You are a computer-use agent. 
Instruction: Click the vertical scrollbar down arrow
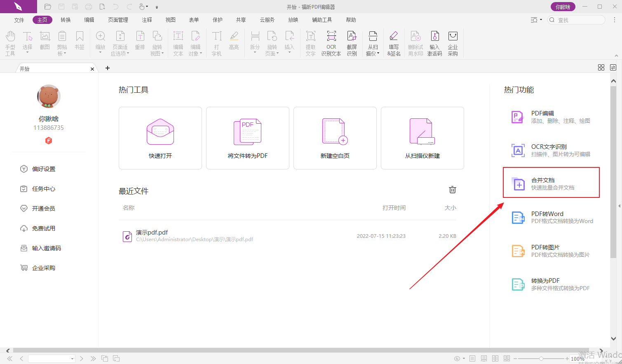[x=613, y=339]
